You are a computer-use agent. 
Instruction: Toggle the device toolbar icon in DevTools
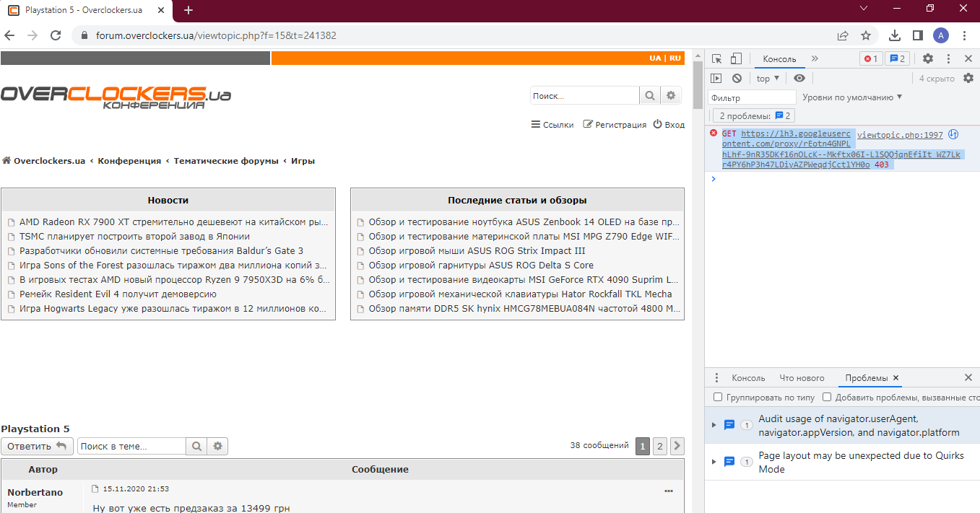[736, 59]
